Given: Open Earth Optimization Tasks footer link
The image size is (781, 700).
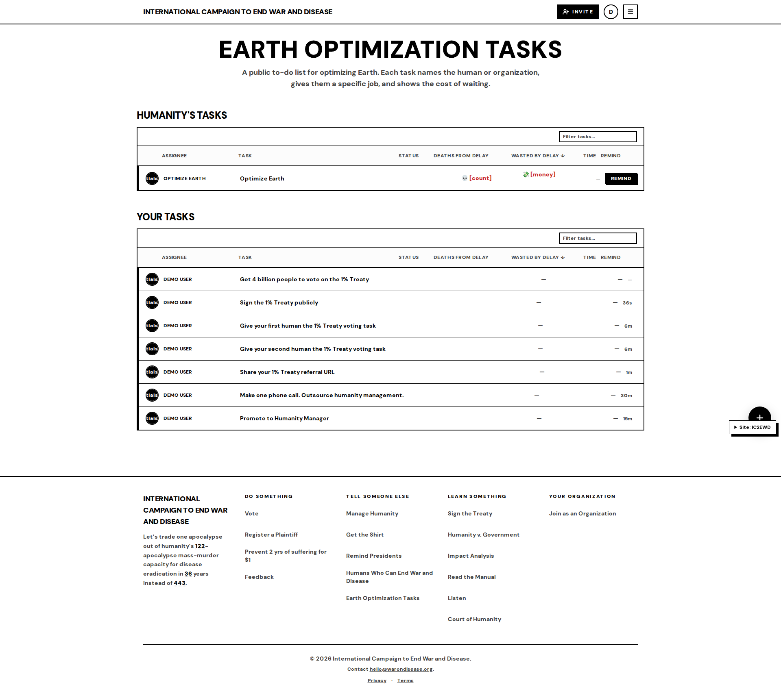Looking at the screenshot, I should point(383,598).
